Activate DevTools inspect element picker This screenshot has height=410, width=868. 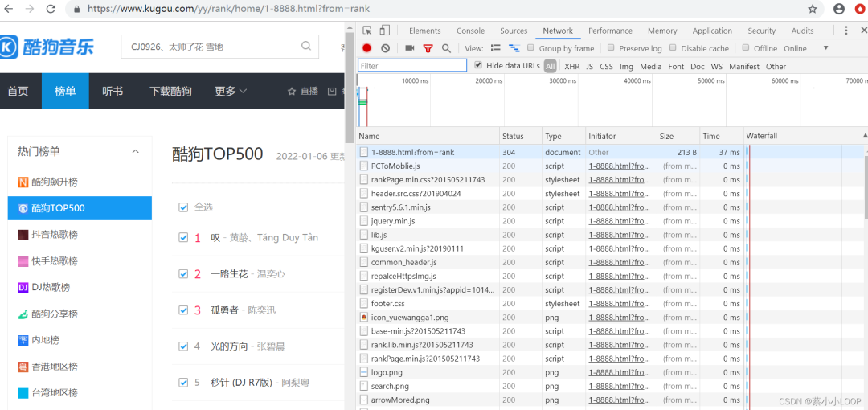point(367,31)
